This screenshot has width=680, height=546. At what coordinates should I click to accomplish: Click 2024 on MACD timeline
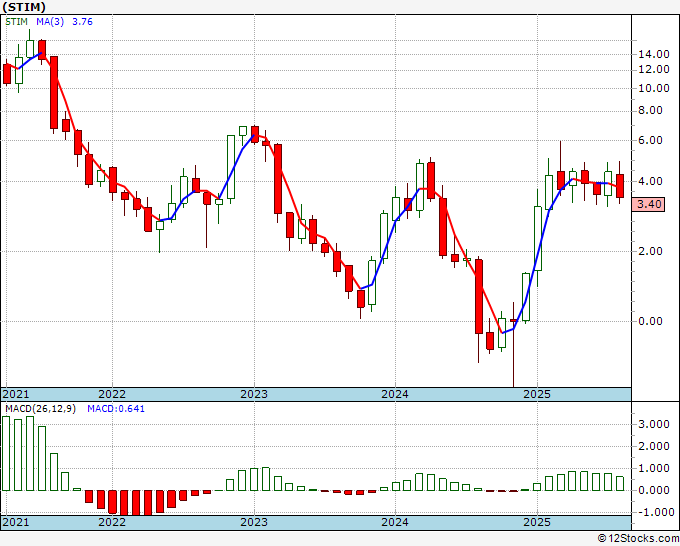395,522
